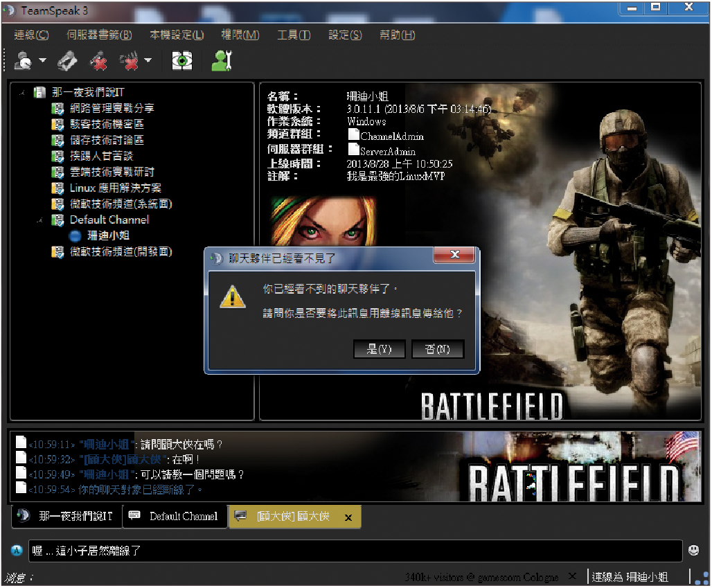The height and width of the screenshot is (588, 712).
Task: Click the text format icon left of input
Action: pyautogui.click(x=17, y=551)
